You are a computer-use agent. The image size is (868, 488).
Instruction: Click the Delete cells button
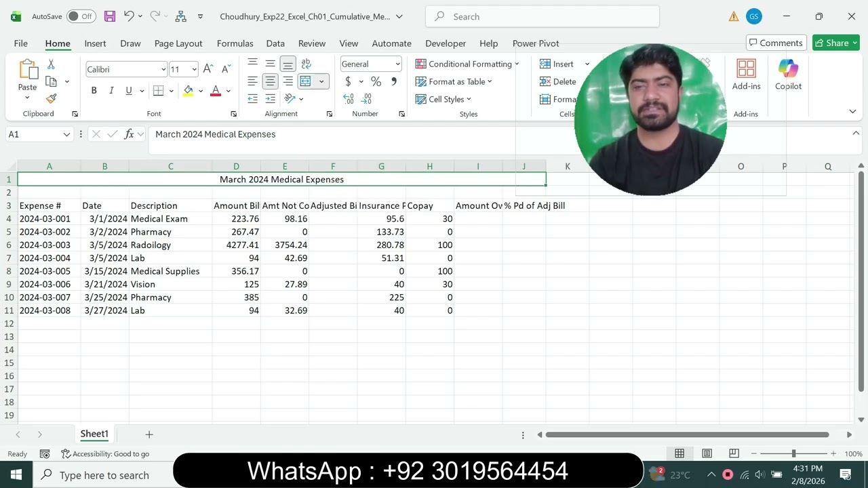coord(558,81)
